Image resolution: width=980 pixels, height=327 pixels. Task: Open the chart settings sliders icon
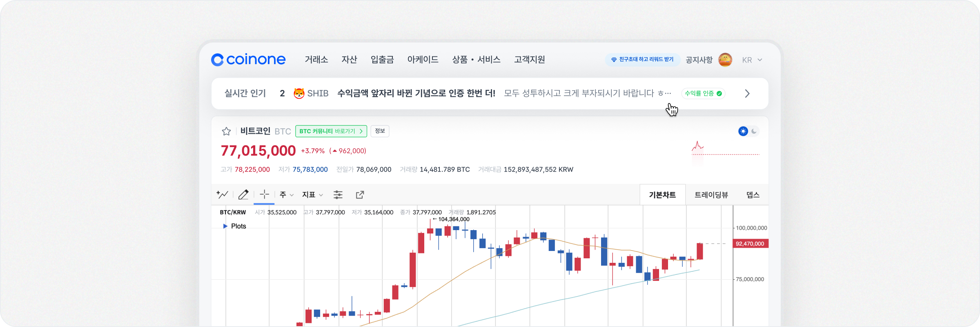pyautogui.click(x=338, y=195)
